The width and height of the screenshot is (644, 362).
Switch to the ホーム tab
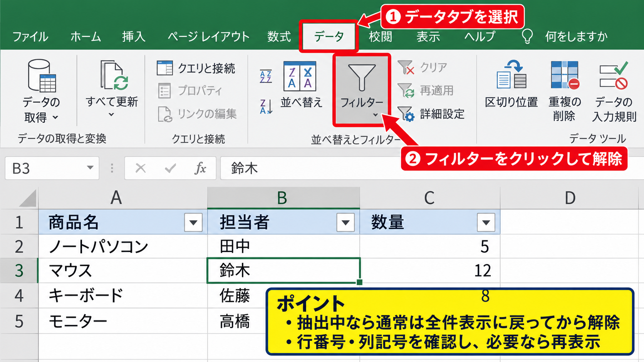(x=86, y=37)
